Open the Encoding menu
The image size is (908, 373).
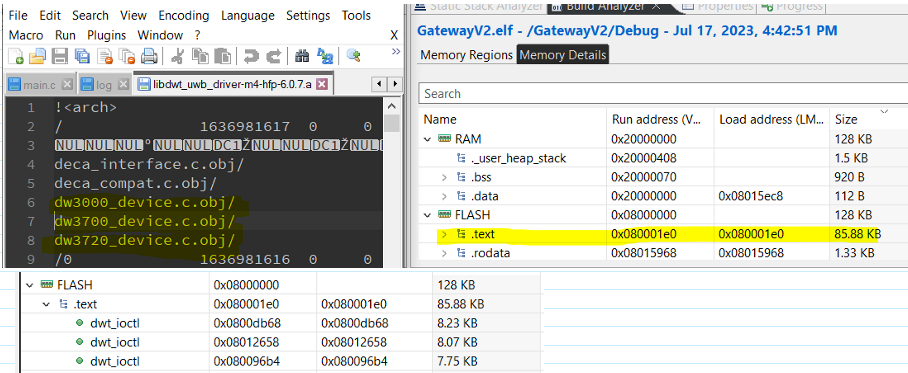pyautogui.click(x=184, y=16)
